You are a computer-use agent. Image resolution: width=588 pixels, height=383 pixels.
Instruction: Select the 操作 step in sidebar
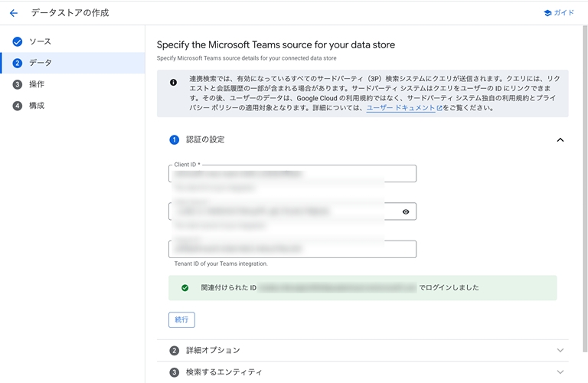[37, 84]
